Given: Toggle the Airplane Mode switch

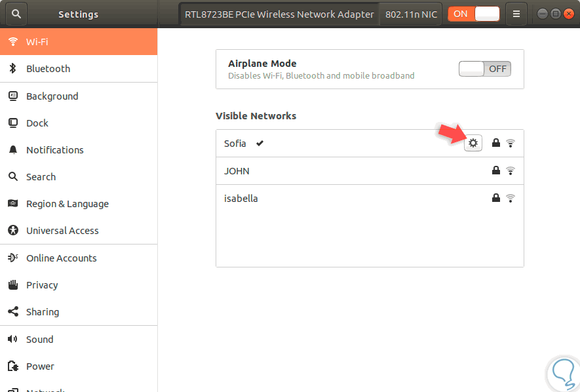Looking at the screenshot, I should [x=485, y=69].
